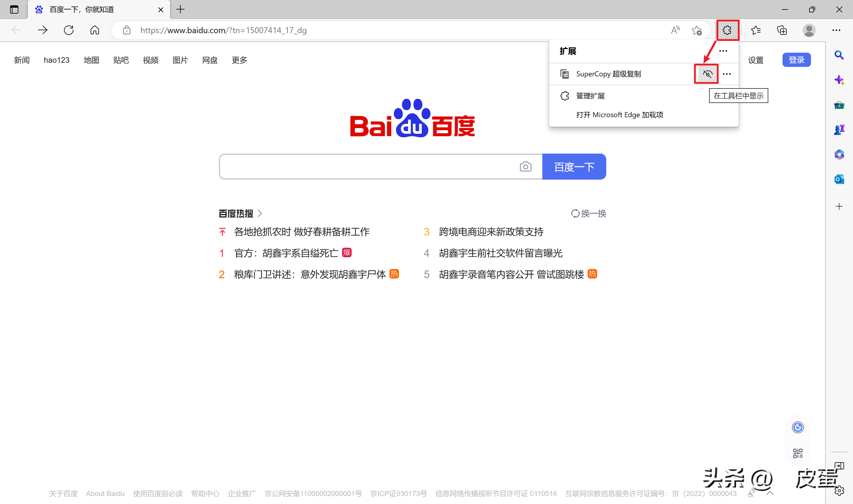Open the user profile avatar
Viewport: 853px width, 504px height.
pyautogui.click(x=809, y=30)
